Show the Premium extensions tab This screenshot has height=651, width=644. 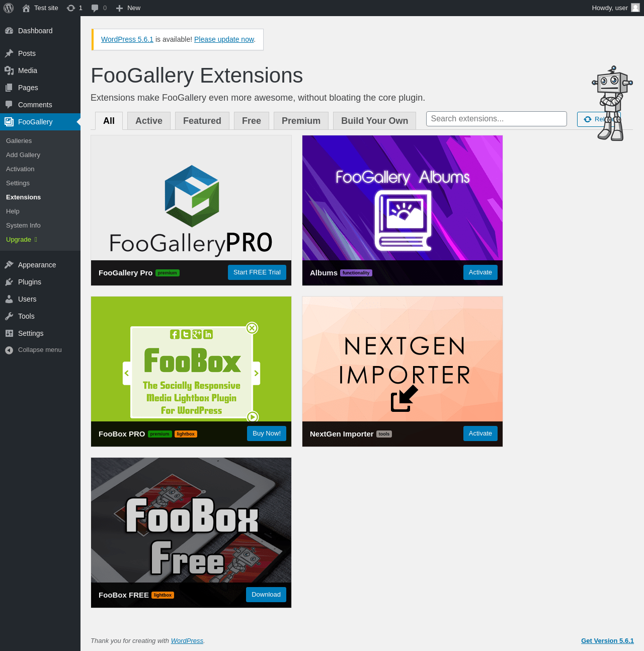(x=301, y=121)
